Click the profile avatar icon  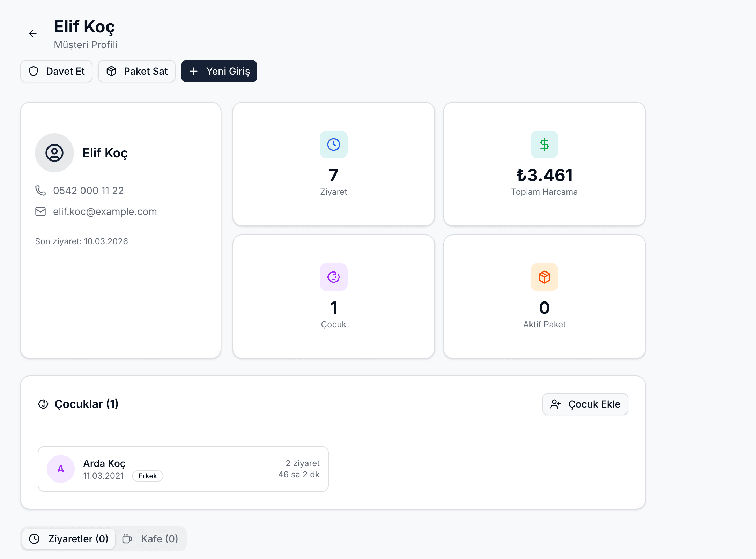(54, 153)
